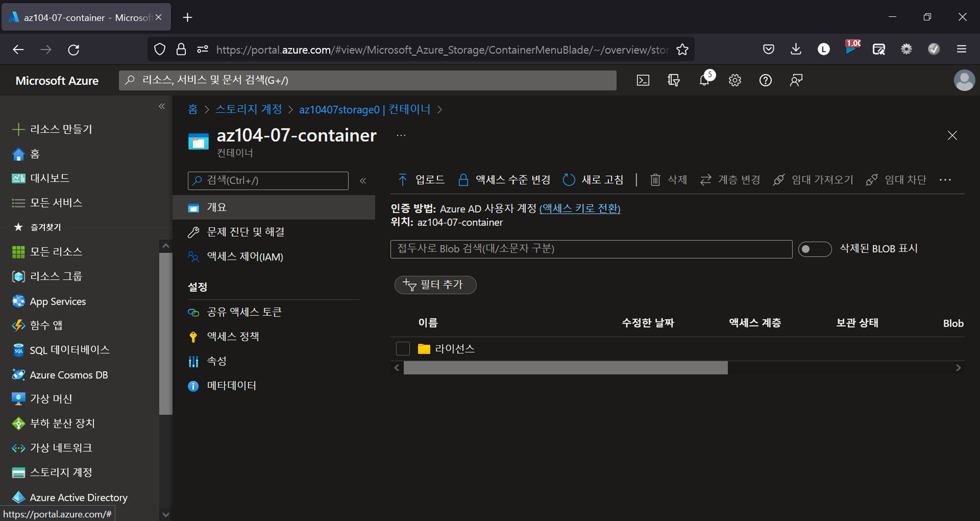Click 임대 차단 toolbar button
The image size is (980, 521).
pyautogui.click(x=896, y=180)
